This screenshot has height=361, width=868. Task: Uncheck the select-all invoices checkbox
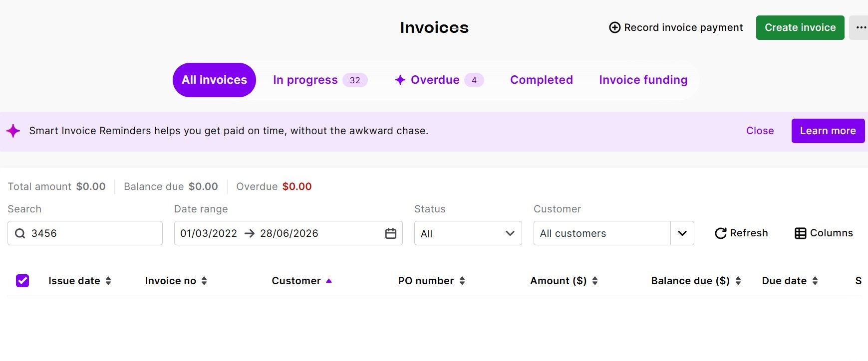pos(22,281)
